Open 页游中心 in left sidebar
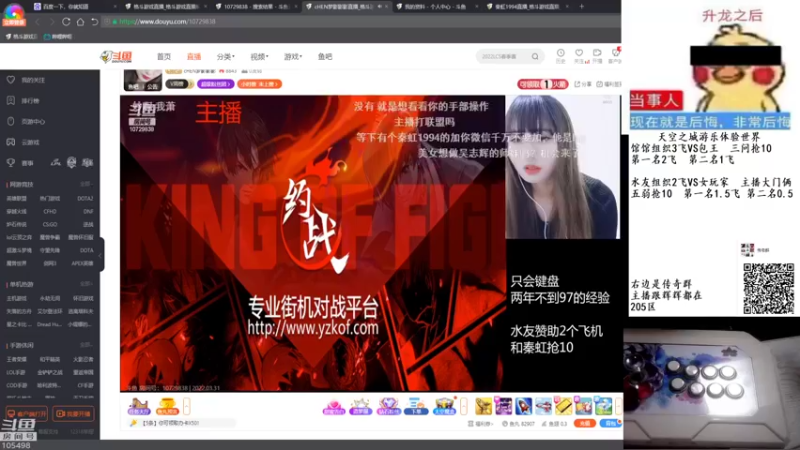Viewport: 800px width, 450px height. coord(26,122)
